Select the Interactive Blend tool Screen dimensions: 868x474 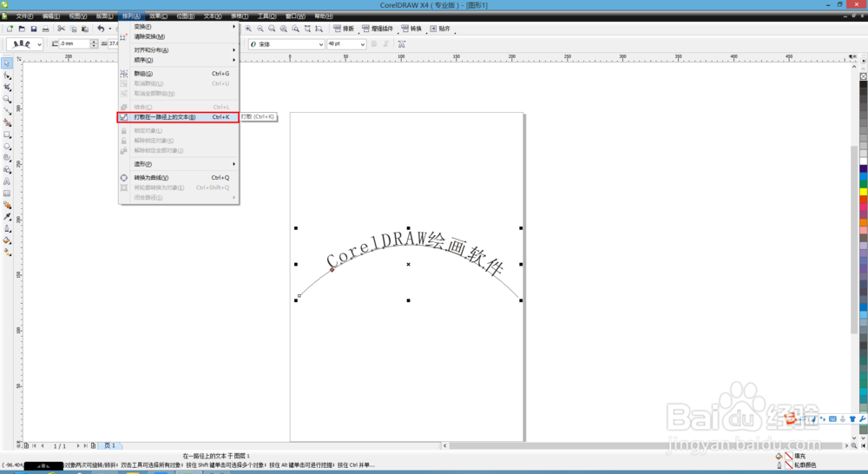7,205
